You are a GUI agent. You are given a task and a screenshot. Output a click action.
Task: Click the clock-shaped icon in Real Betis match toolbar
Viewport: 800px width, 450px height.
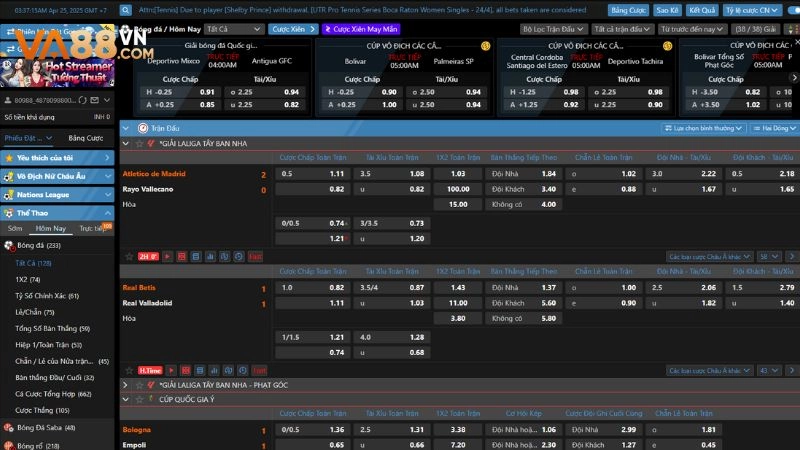coord(243,370)
